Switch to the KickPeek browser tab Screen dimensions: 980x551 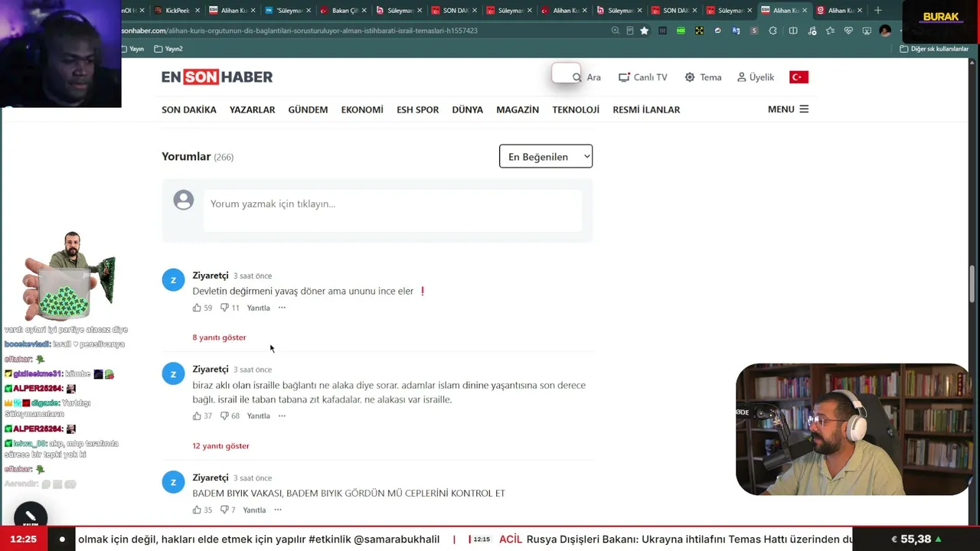tap(175, 10)
